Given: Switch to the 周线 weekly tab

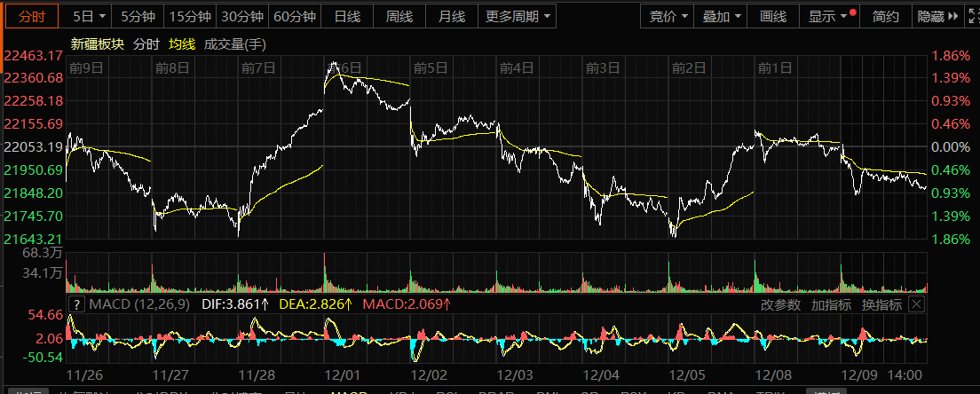Looking at the screenshot, I should 399,17.
